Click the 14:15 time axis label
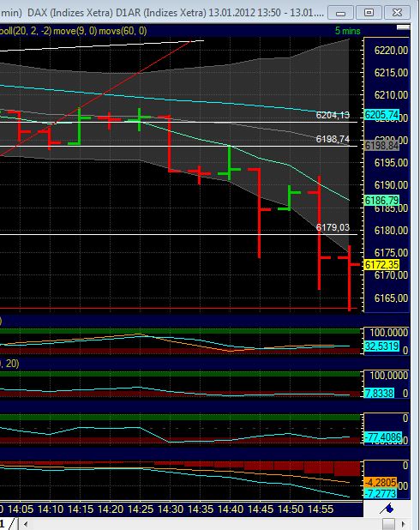This screenshot has height=530, width=420. (x=81, y=509)
